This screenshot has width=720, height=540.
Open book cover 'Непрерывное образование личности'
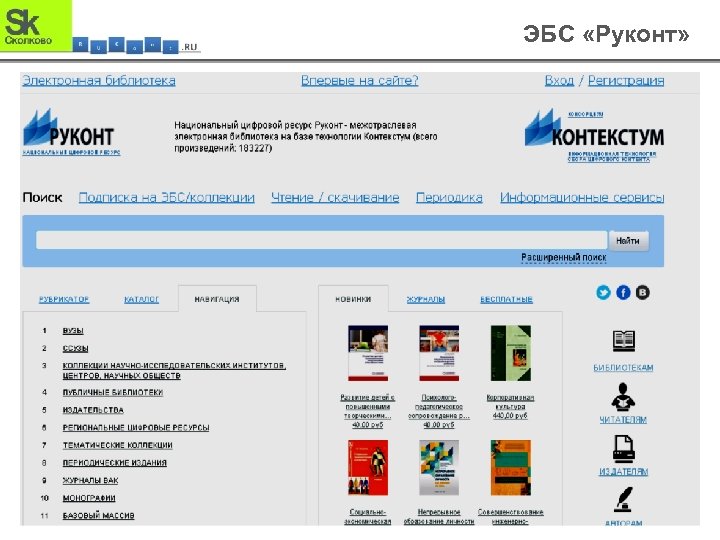(439, 467)
